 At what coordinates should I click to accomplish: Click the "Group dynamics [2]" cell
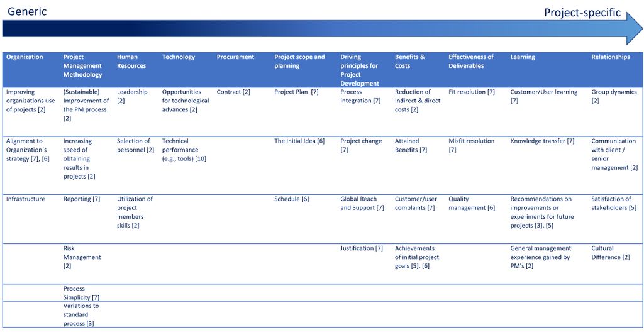point(614,96)
